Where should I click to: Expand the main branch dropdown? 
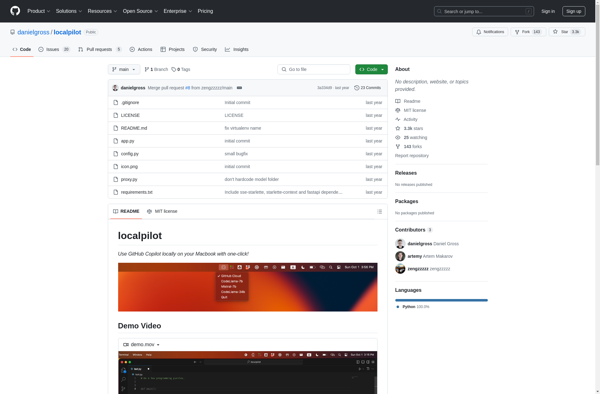point(124,70)
